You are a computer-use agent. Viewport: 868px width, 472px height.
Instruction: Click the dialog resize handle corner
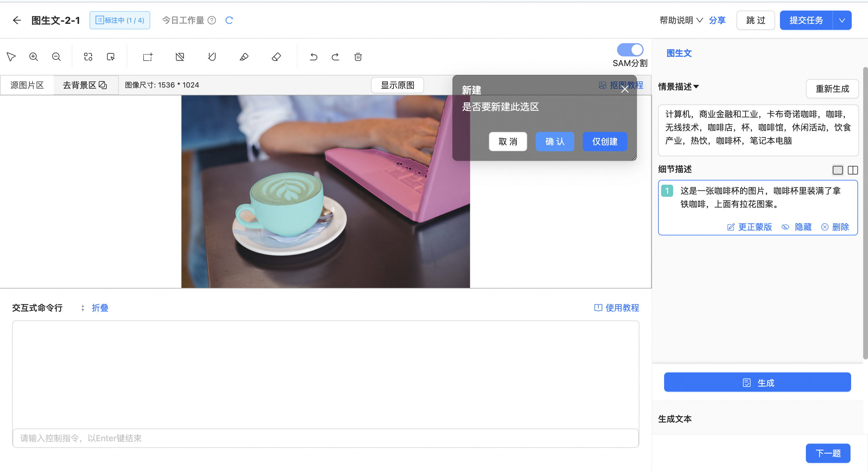(634, 158)
